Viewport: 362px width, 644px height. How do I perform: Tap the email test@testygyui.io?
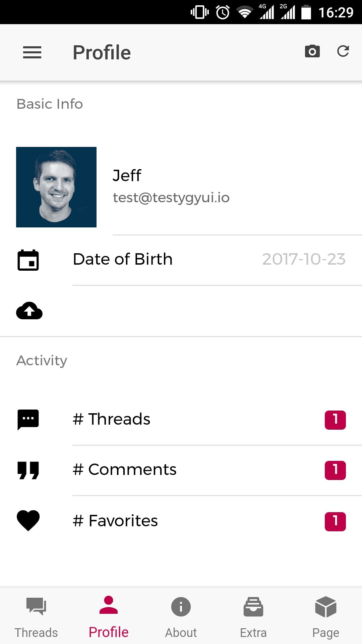coord(171,198)
